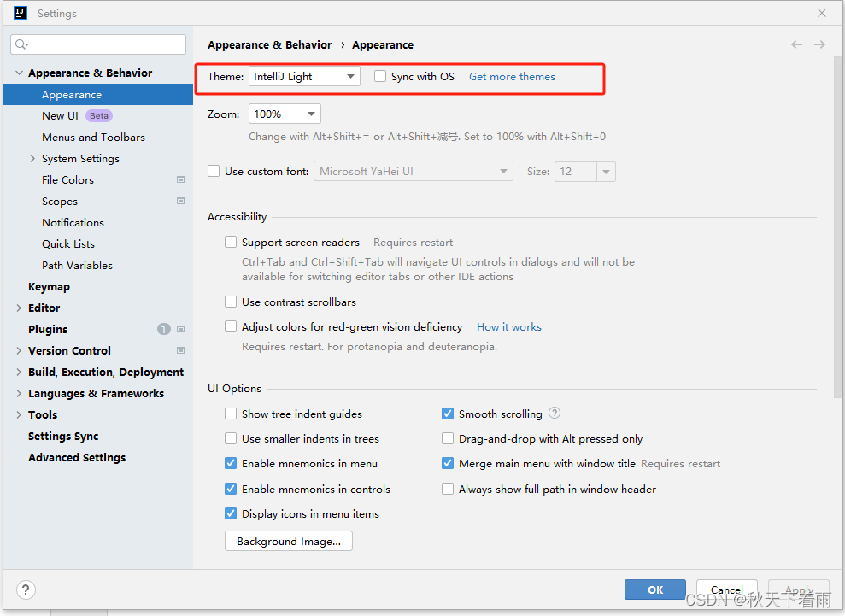
Task: Click the search magnifier icon in settings
Action: pyautogui.click(x=21, y=44)
